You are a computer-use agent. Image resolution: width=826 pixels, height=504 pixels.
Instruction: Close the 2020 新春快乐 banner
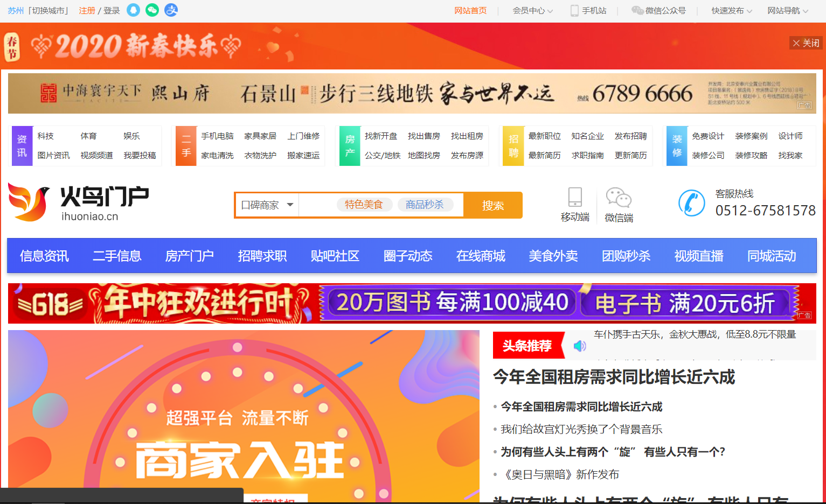coord(806,43)
